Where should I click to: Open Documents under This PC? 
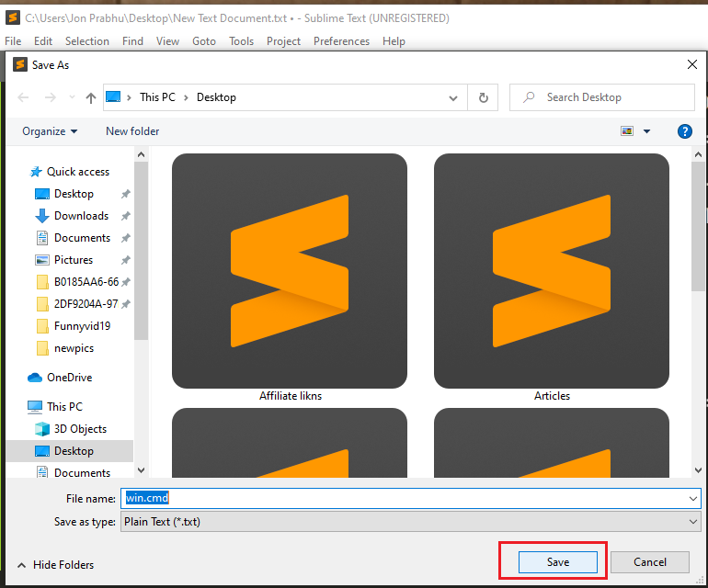(x=82, y=472)
